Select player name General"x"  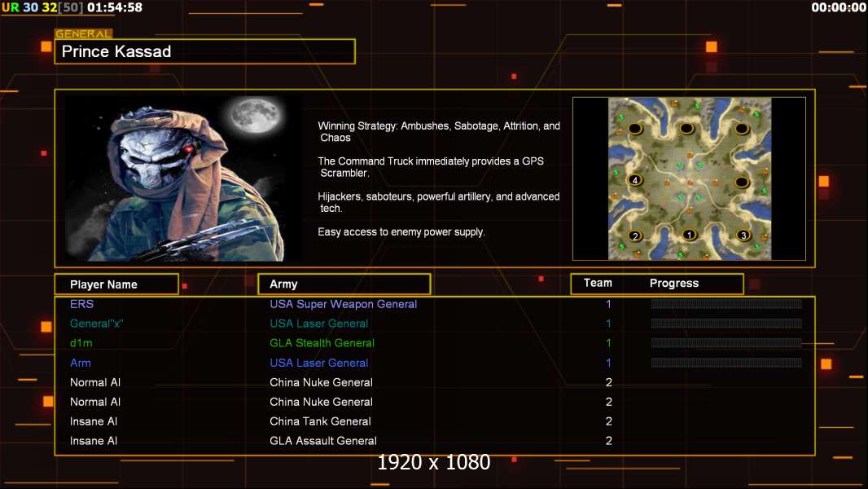tap(96, 324)
